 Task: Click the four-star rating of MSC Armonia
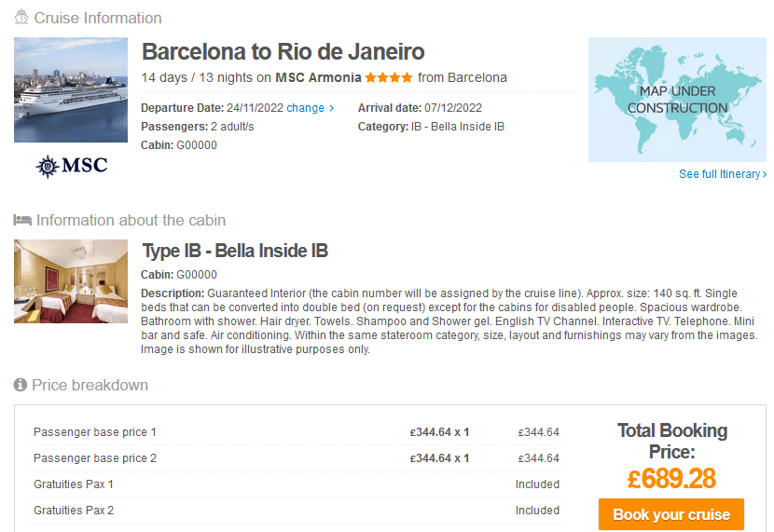(389, 77)
